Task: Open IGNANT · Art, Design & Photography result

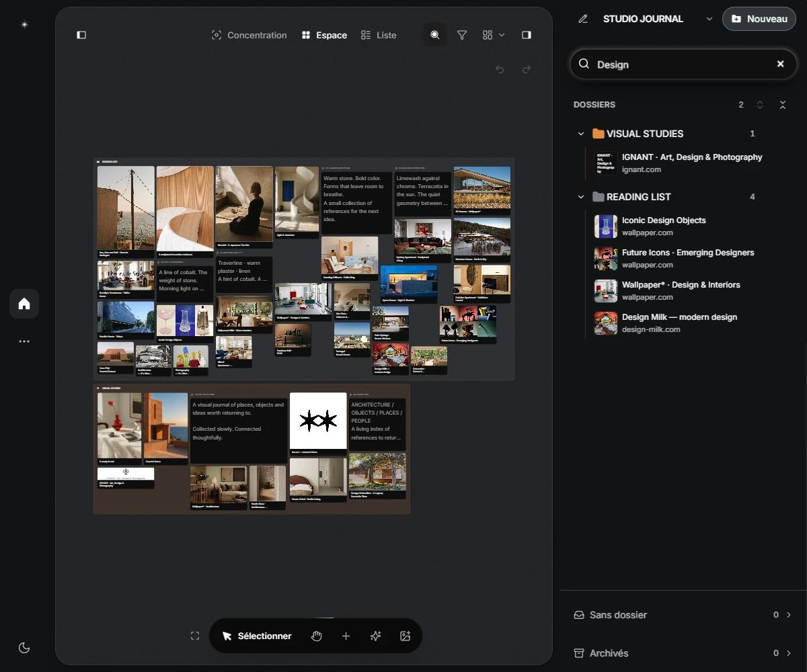Action: pos(679,163)
